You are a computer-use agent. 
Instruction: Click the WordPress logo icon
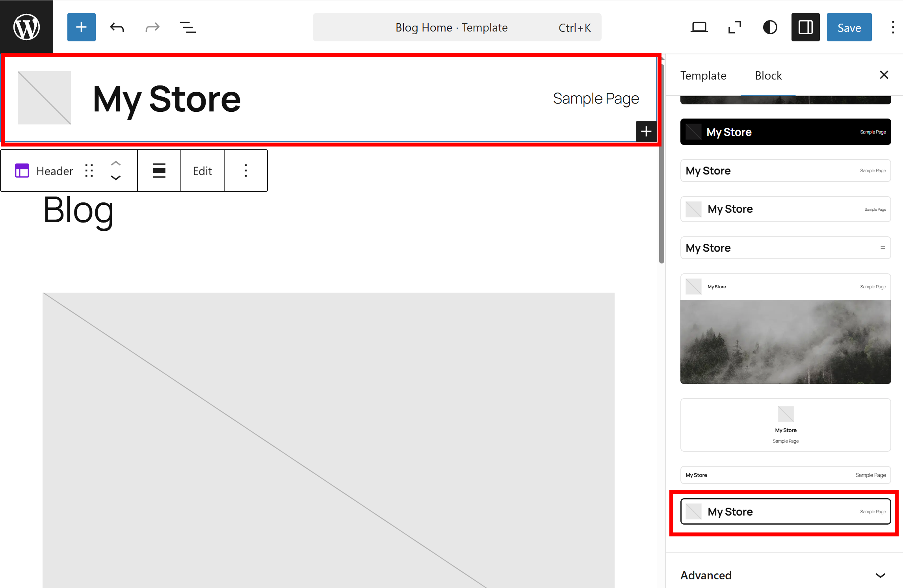26,27
